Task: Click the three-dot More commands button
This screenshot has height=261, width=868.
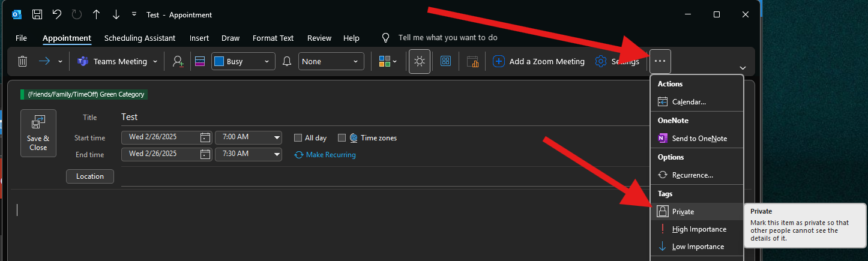Action: pos(660,61)
